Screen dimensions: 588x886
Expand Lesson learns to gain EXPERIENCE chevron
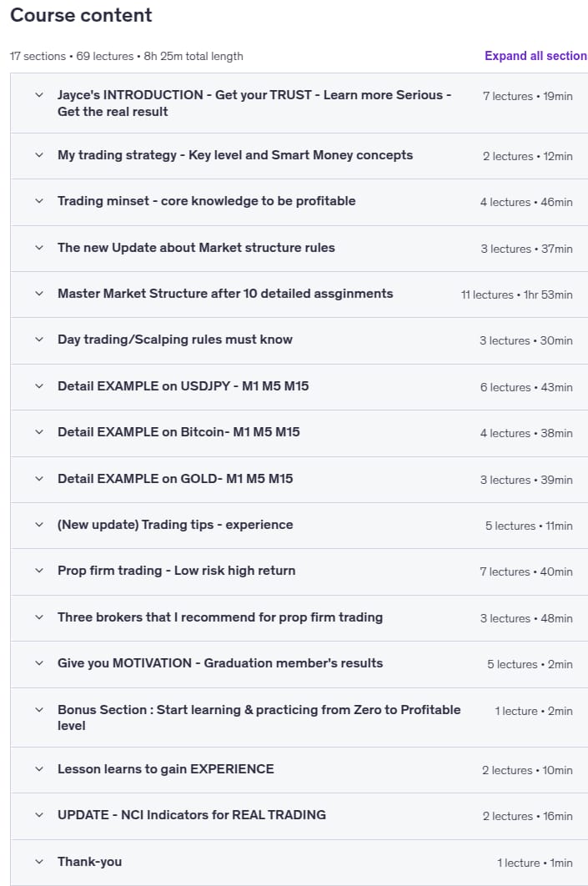tap(39, 769)
